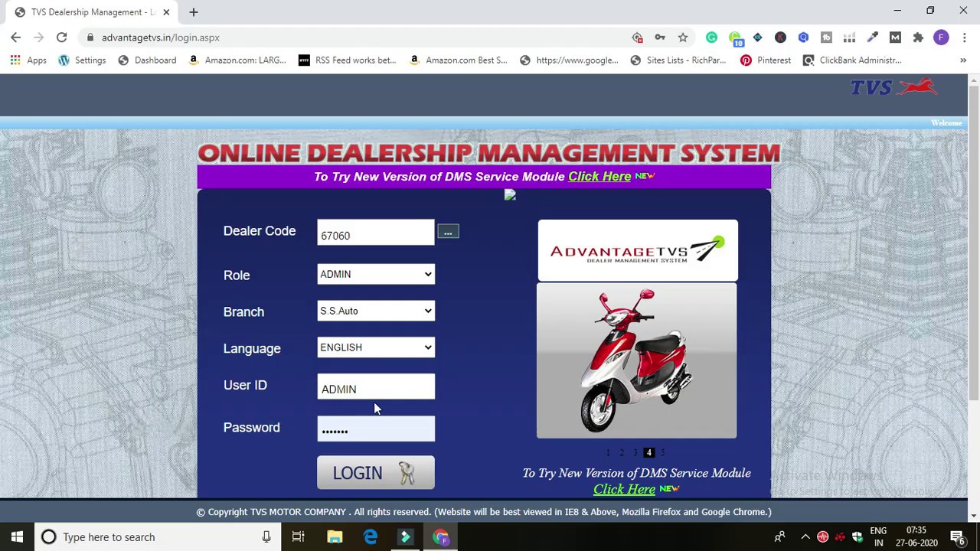Open the Language dropdown showing ENGLISH
This screenshot has width=980, height=551.
click(x=376, y=347)
